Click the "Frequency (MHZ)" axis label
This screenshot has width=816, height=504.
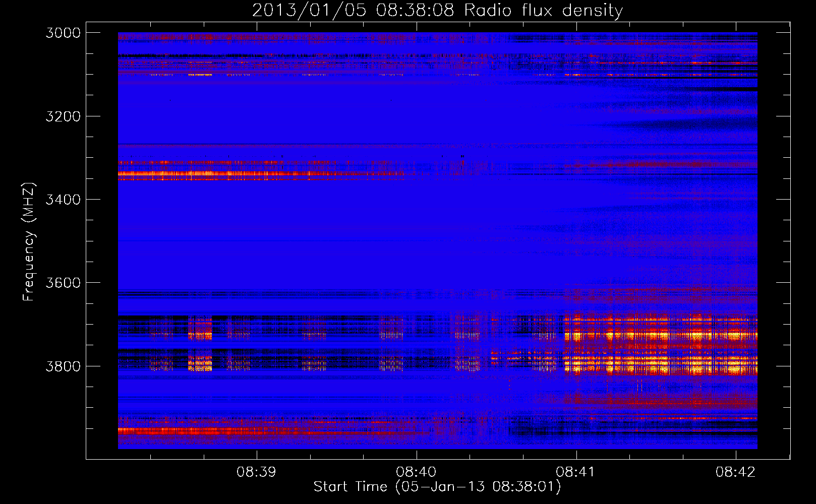pos(29,242)
